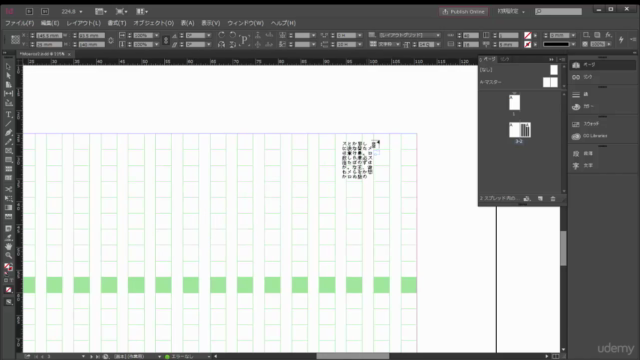640x360 pixels.
Task: Open the ウィンドウ(W) menu
Action: click(245, 23)
